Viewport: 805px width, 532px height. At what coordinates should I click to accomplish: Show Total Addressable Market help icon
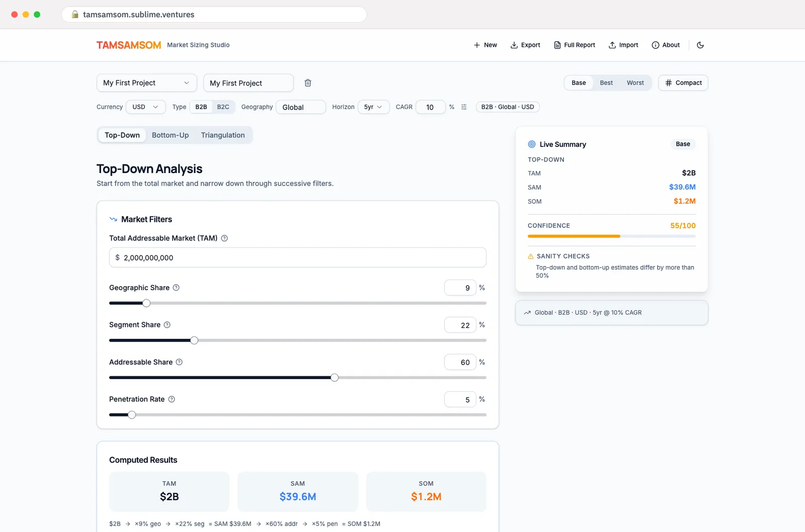pyautogui.click(x=224, y=238)
